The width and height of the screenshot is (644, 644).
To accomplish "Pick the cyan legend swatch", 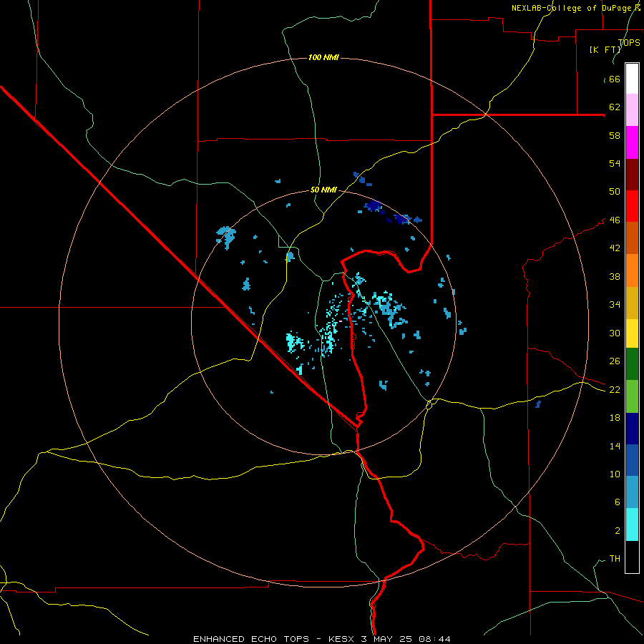I will pos(632,525).
